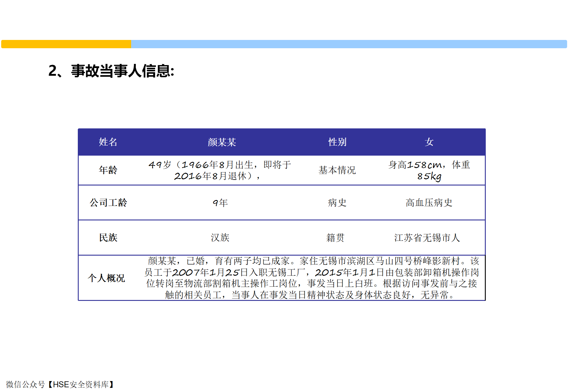This screenshot has height=392, width=568.
Task: Select the 汉族 value cell
Action: click(x=220, y=238)
